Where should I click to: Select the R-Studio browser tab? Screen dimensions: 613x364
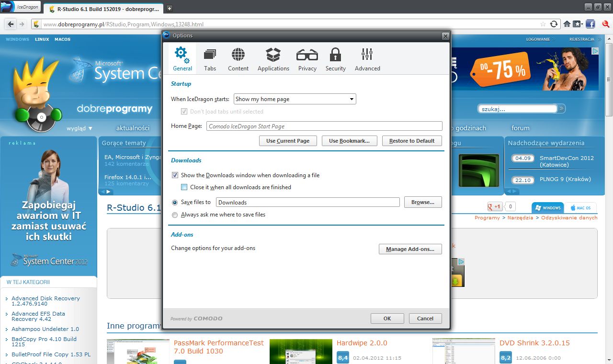coord(103,9)
